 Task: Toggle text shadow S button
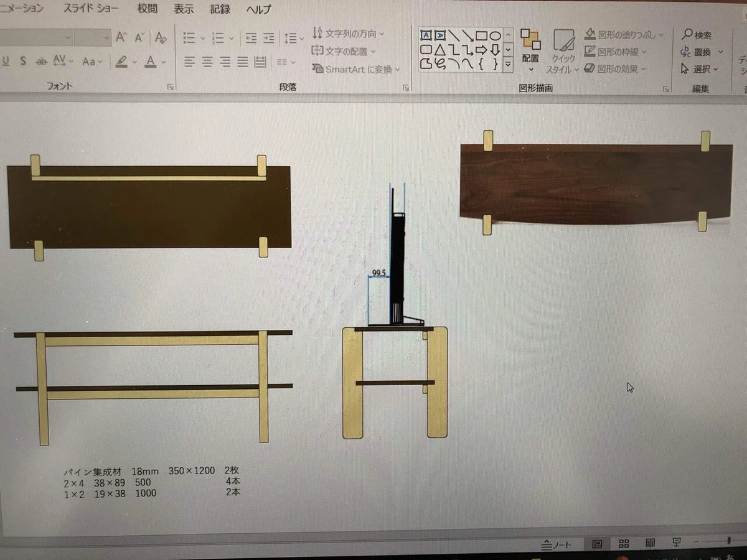pyautogui.click(x=24, y=61)
